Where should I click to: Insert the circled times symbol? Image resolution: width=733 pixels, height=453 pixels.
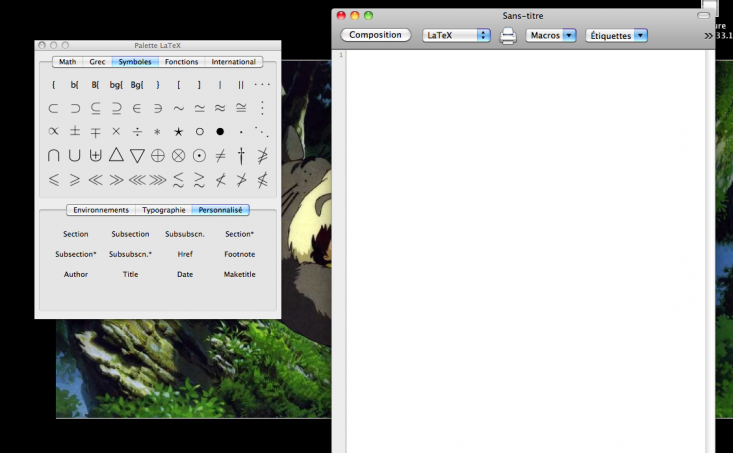click(x=178, y=156)
